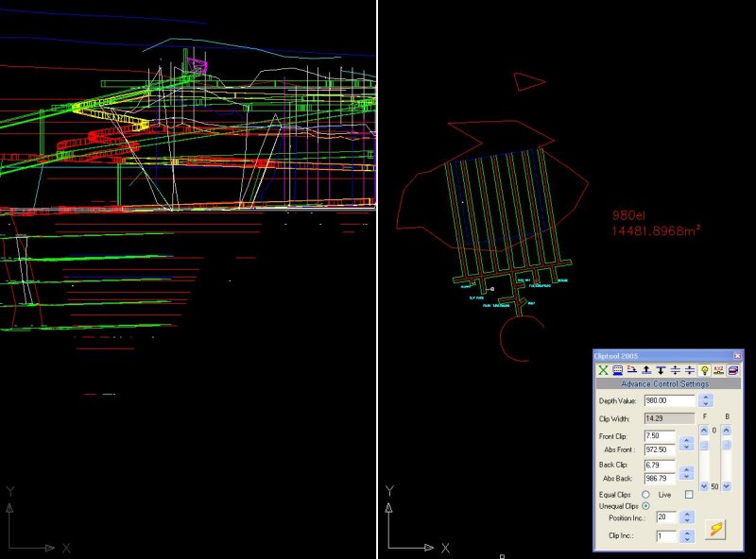Select the Equal Clips radio button

point(645,495)
